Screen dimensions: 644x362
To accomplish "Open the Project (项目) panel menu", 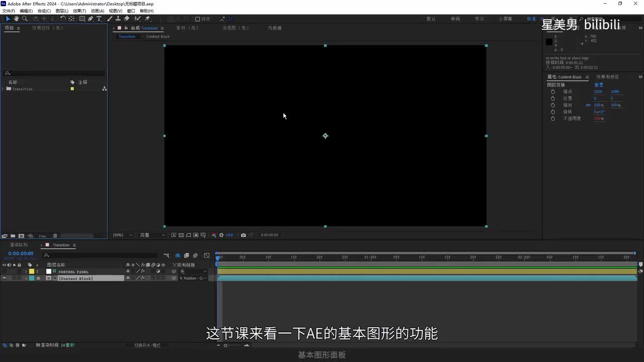I will 19,28.
